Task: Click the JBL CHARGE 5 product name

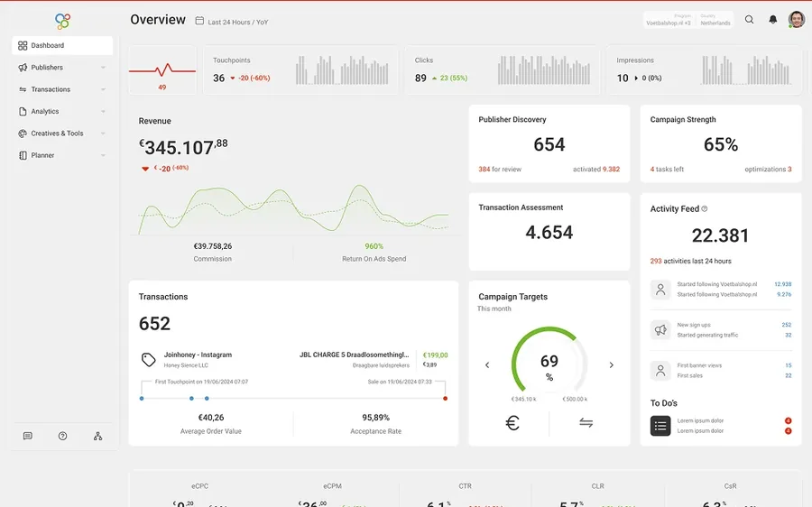Action: tap(355, 355)
